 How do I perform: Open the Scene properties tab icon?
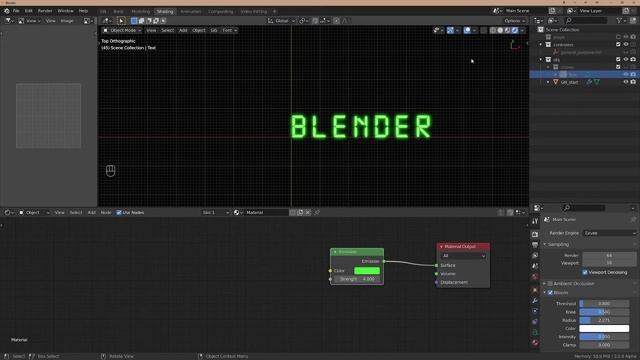[535, 266]
